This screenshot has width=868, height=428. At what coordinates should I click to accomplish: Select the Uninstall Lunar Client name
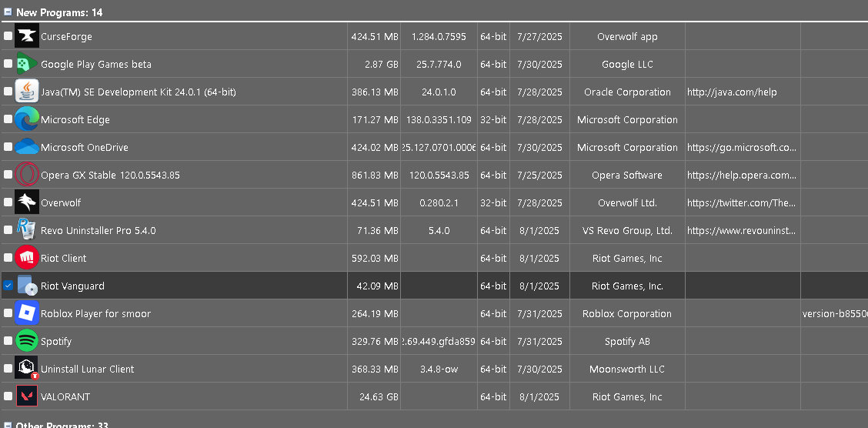click(x=88, y=369)
